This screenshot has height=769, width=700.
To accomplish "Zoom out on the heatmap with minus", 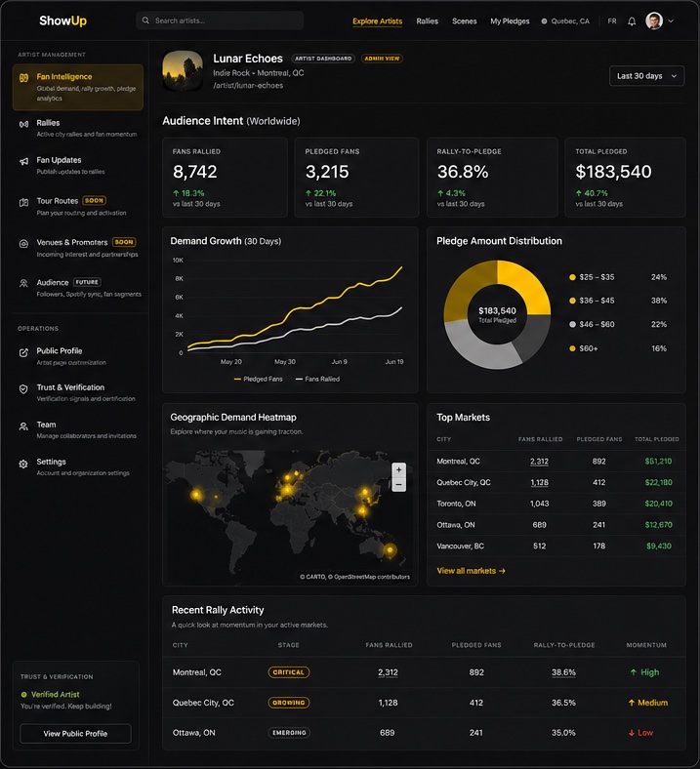I will [x=398, y=485].
